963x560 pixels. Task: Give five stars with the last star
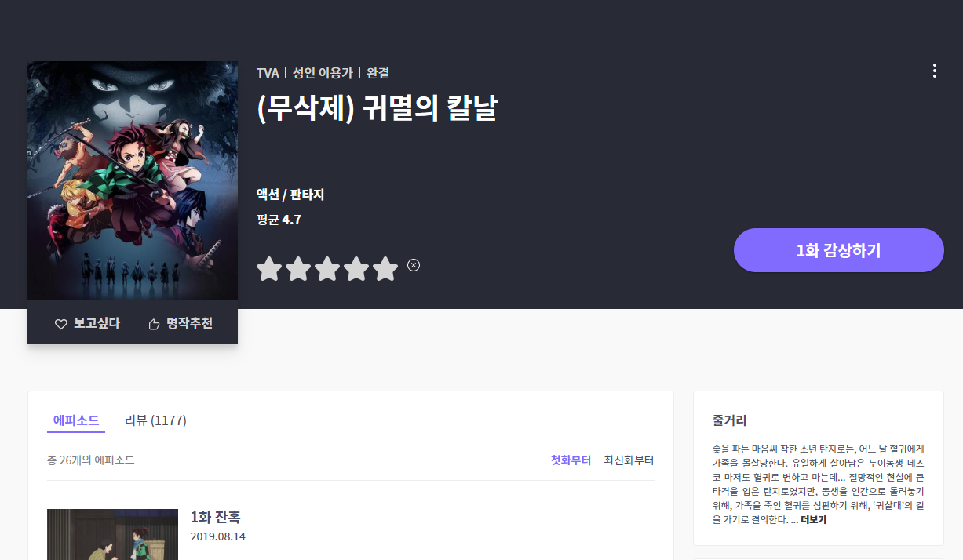[385, 269]
